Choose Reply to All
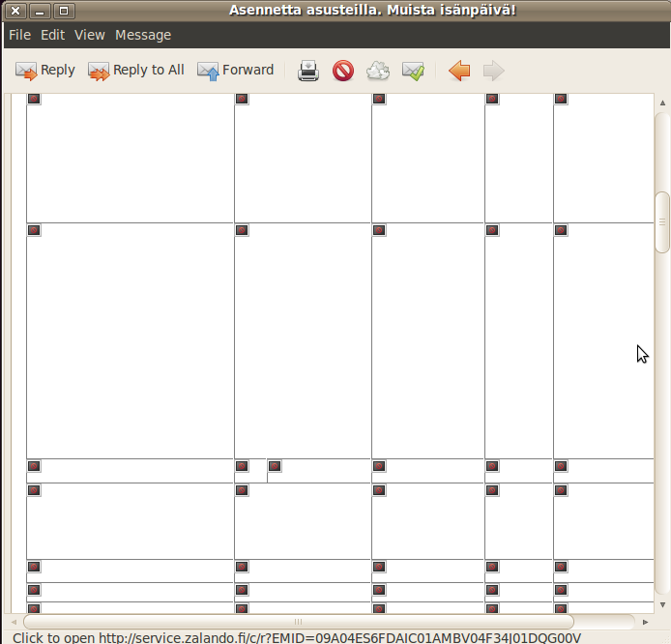Screen dimensions: 671x644 pos(136,71)
